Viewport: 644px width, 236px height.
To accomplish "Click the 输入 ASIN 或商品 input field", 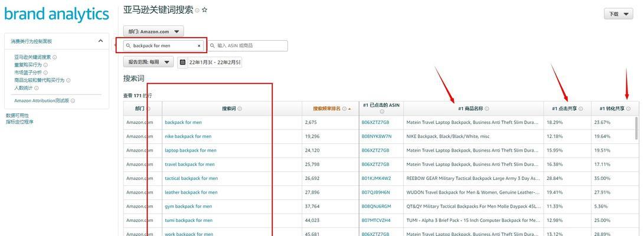I will pos(247,46).
